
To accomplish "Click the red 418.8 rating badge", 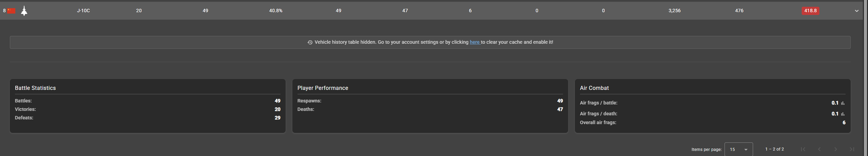I will point(810,11).
